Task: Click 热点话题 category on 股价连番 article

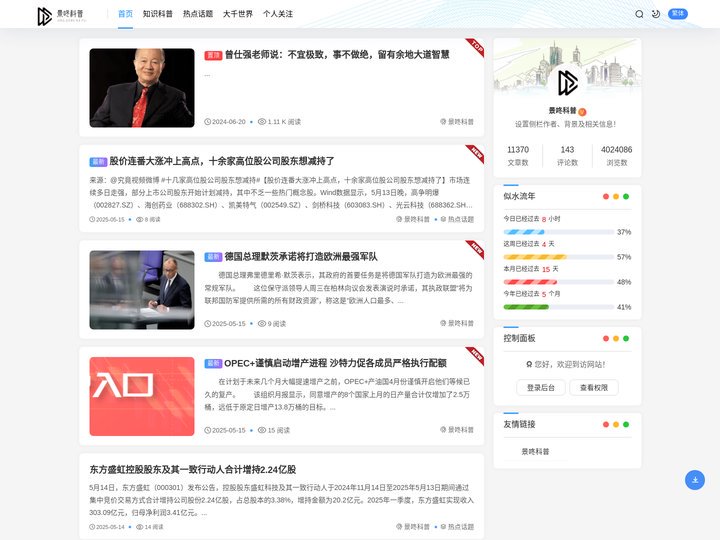Action: click(x=457, y=219)
